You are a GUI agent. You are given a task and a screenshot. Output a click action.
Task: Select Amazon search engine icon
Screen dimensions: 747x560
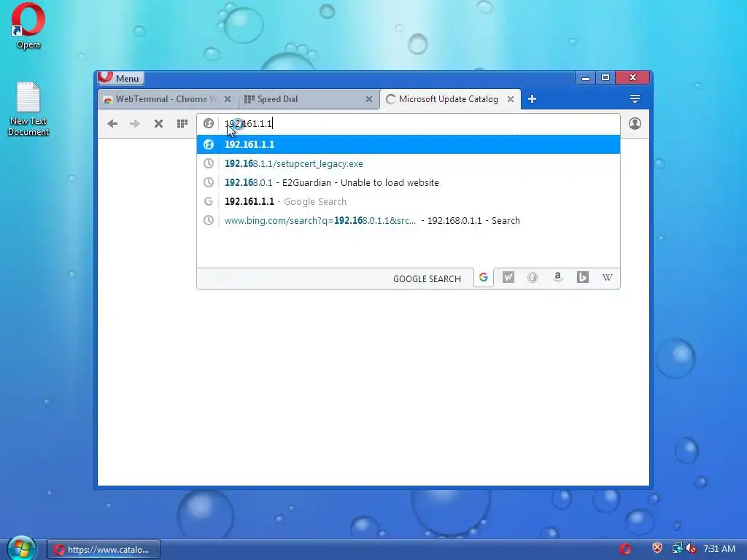(557, 278)
